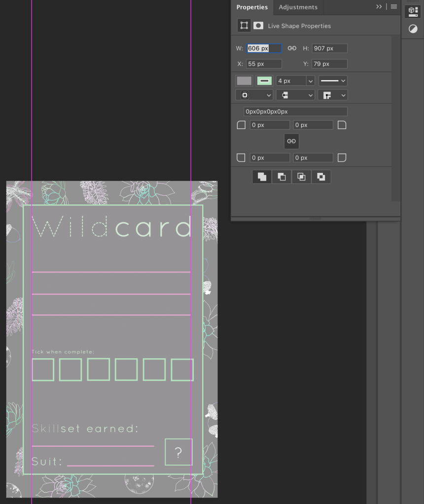Click the gray shape fill color swatch
This screenshot has height=504, width=424.
(244, 81)
